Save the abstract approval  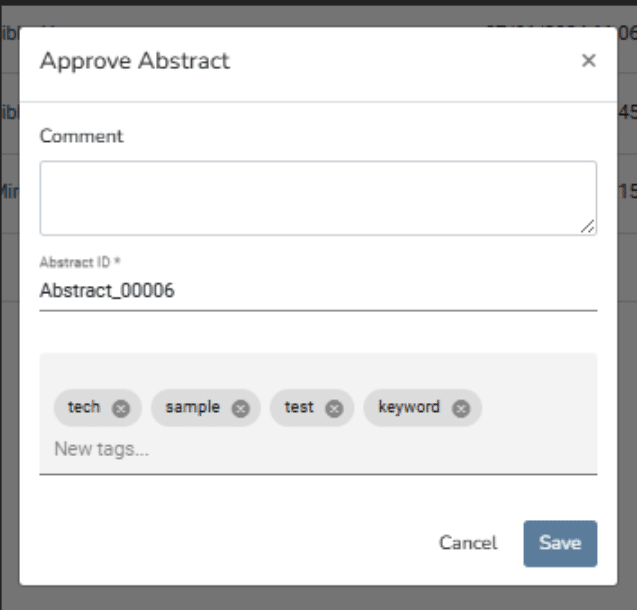560,543
